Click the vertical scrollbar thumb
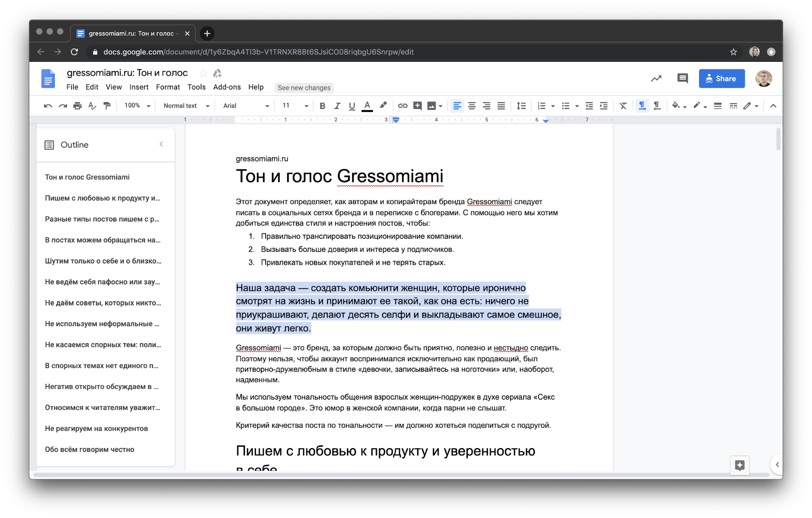The height and width of the screenshot is (518, 812). pos(778,139)
